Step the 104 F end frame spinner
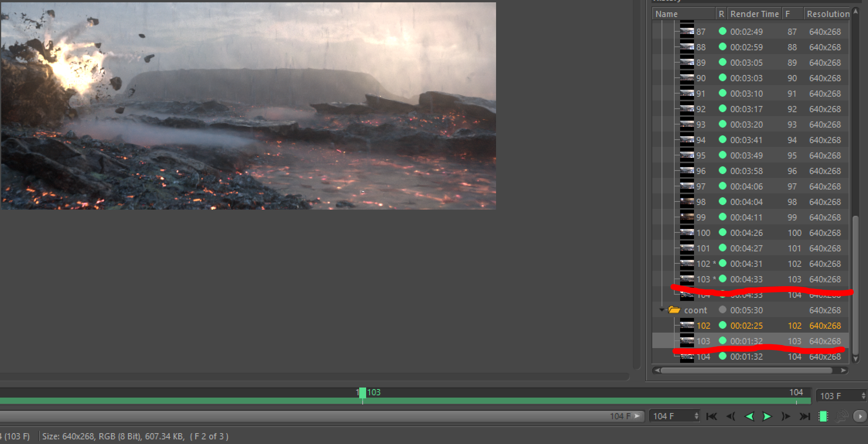 click(x=696, y=416)
